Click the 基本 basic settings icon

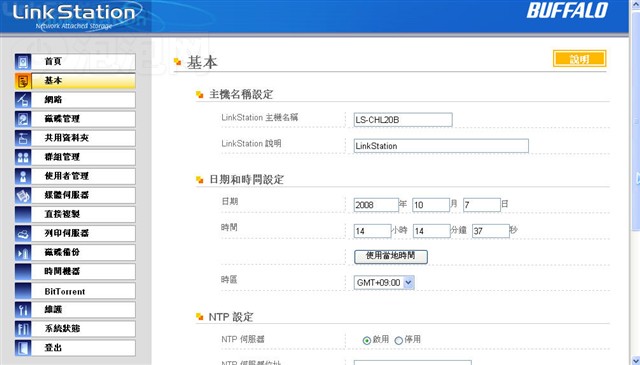tap(23, 81)
